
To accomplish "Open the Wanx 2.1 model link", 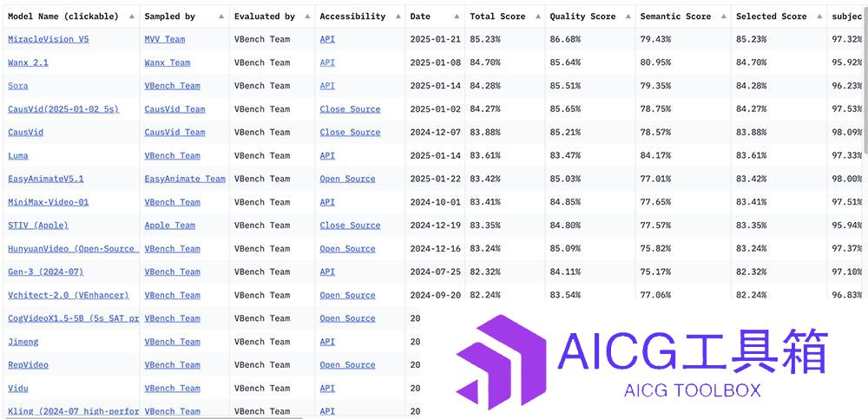I will tap(29, 62).
